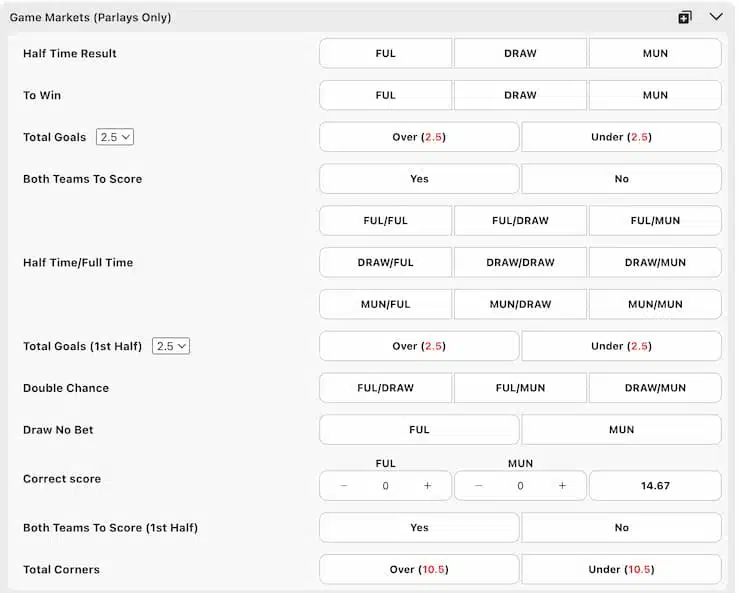
Task: Select Under (2.5) for 1st Half goals
Action: point(622,346)
